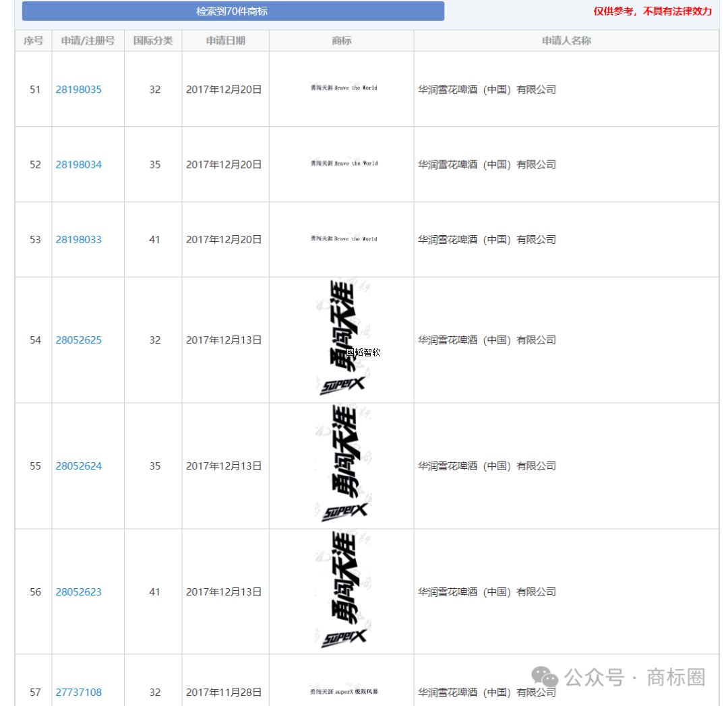The width and height of the screenshot is (728, 706).
Task: Click the red 仅供参考 disclaimer text
Action: pos(653,11)
